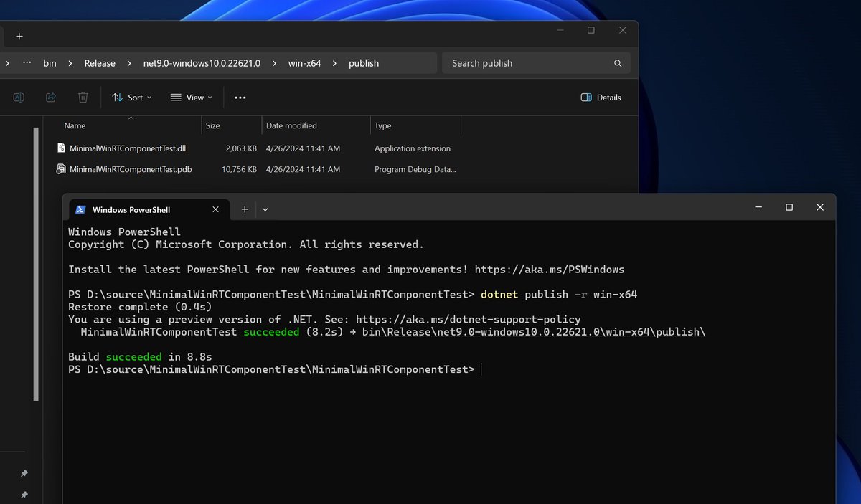Screen dimensions: 861x504
Task: Click the upper pin icon in Explorer sidebar
Action: (x=24, y=474)
